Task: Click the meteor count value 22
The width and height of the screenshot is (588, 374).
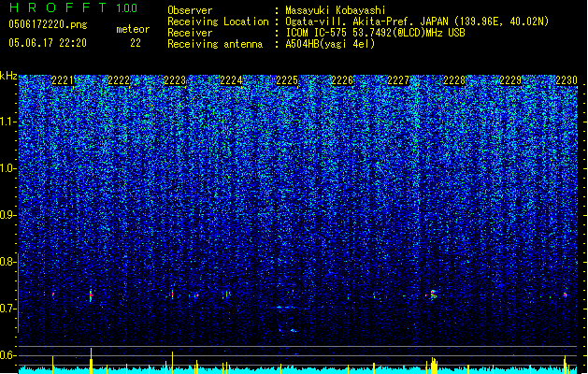Action: (x=136, y=43)
